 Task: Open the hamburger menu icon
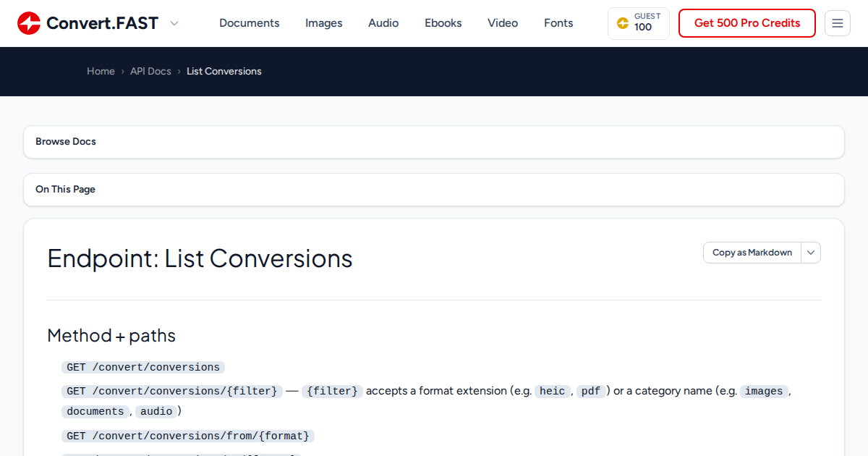tap(838, 23)
